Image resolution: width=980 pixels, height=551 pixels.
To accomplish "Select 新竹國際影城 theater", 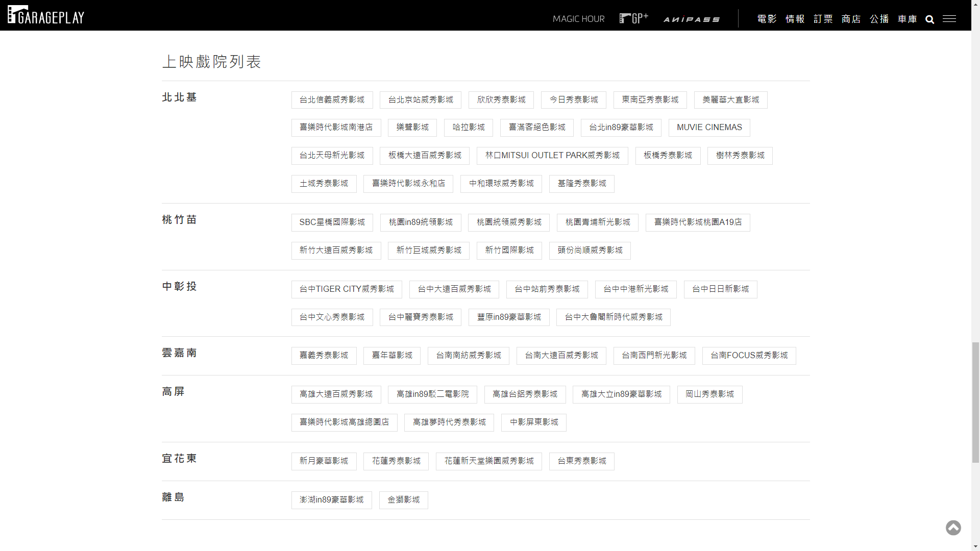I will point(509,251).
